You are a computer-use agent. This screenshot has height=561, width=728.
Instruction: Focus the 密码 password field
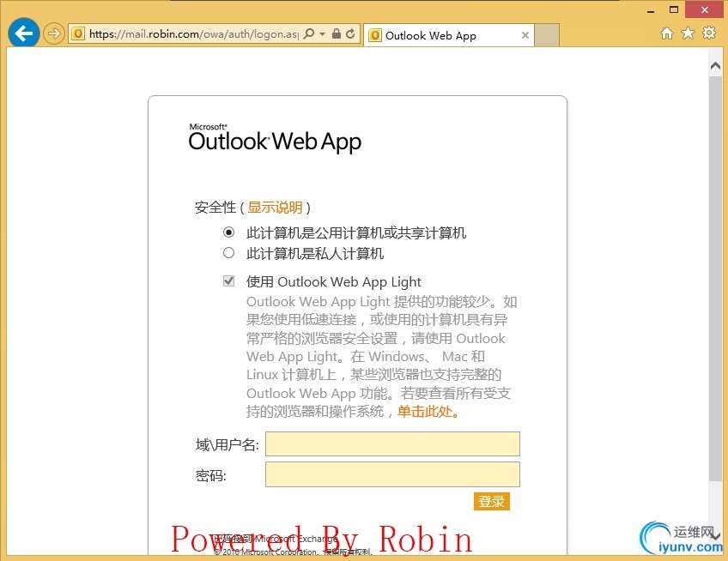[393, 474]
